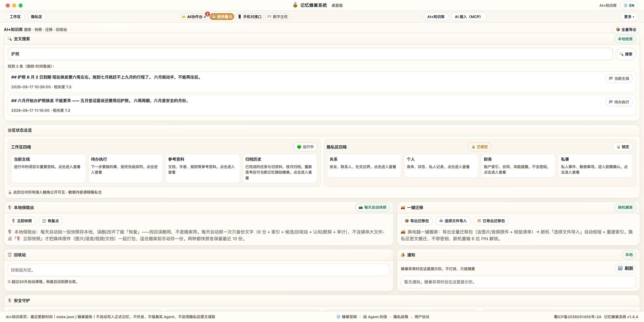Screen dimensions: 644x322
Task: Toggle the 隐私区 锁定 lock
Action: [x=623, y=147]
